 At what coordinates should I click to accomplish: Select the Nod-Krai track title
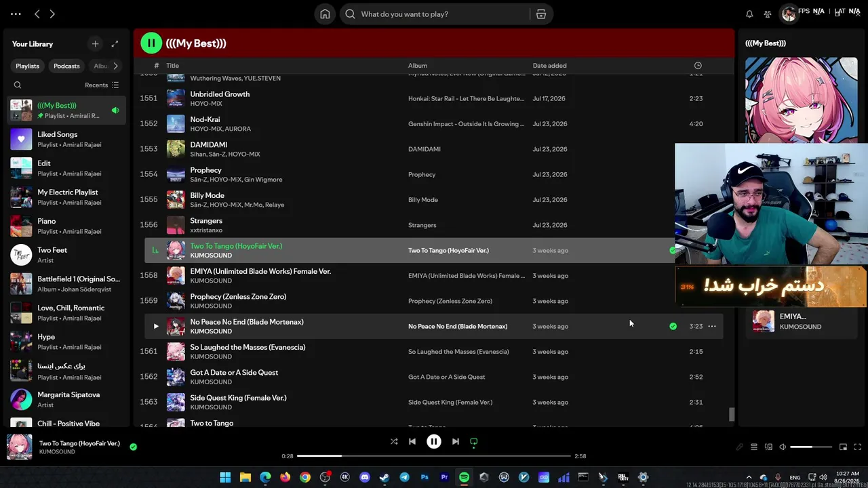(x=205, y=119)
